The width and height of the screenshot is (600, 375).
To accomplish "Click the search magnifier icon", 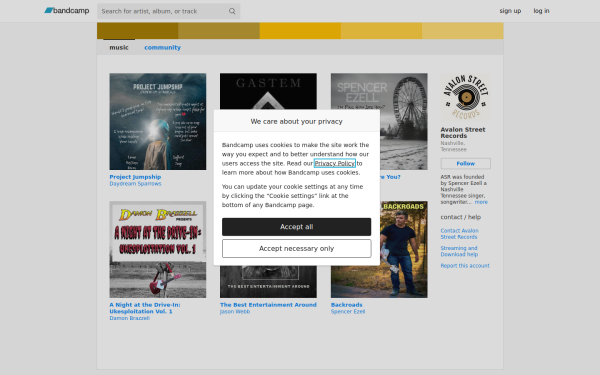I will [x=232, y=11].
